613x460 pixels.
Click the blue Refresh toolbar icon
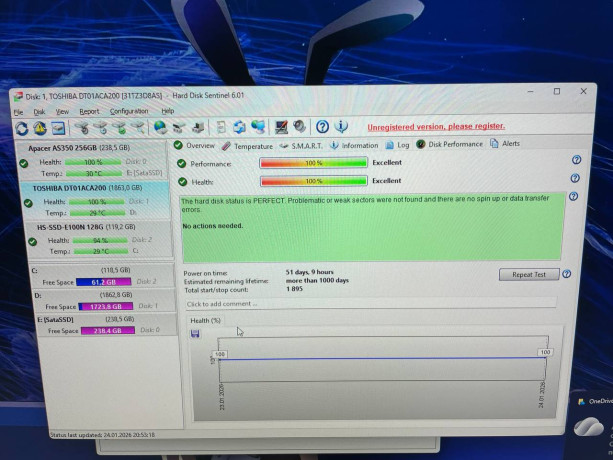click(x=22, y=128)
